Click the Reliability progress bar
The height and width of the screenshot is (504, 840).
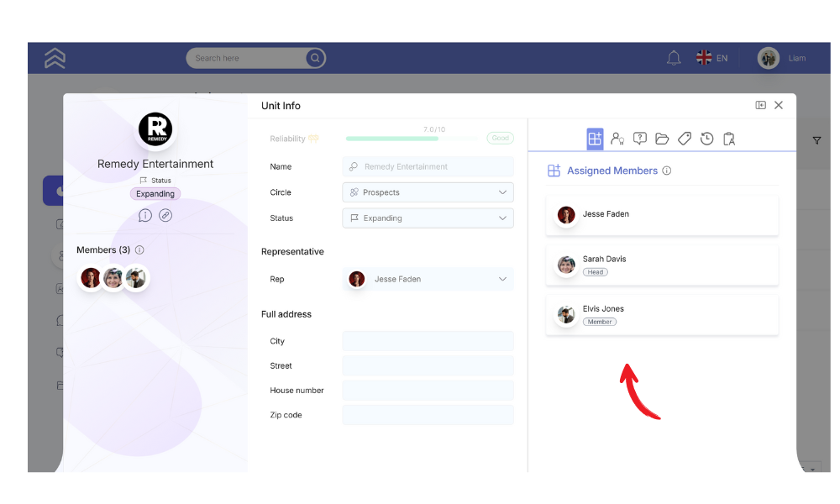click(x=412, y=139)
